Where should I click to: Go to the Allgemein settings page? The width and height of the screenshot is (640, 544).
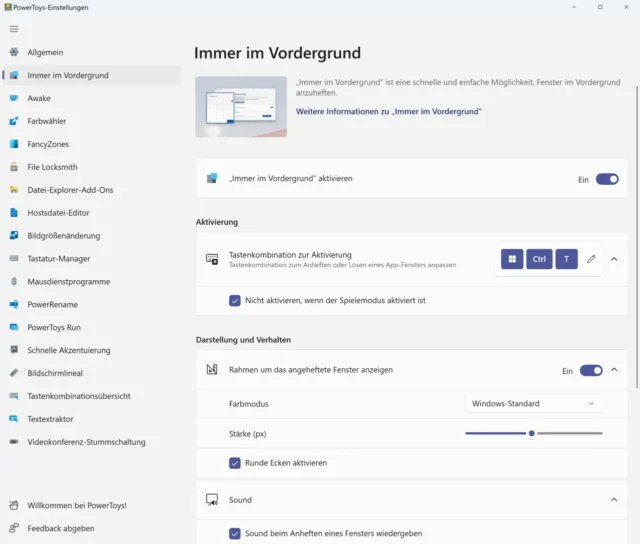47,52
